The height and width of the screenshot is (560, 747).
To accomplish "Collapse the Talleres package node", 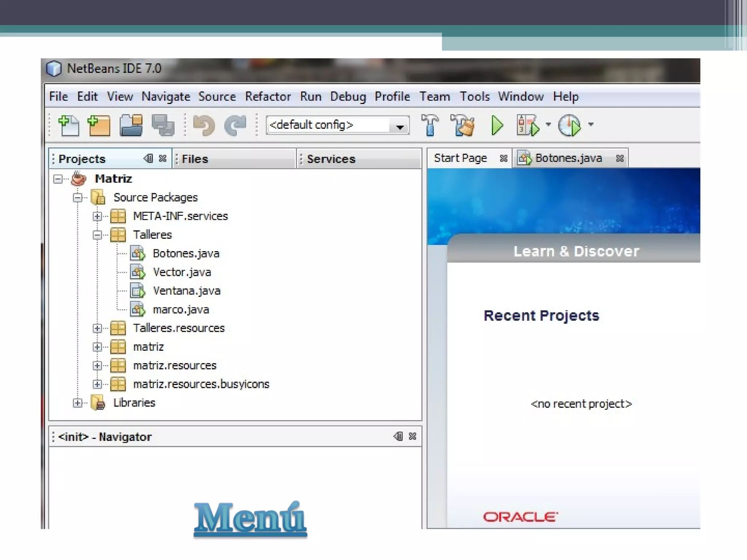I will pyautogui.click(x=97, y=235).
